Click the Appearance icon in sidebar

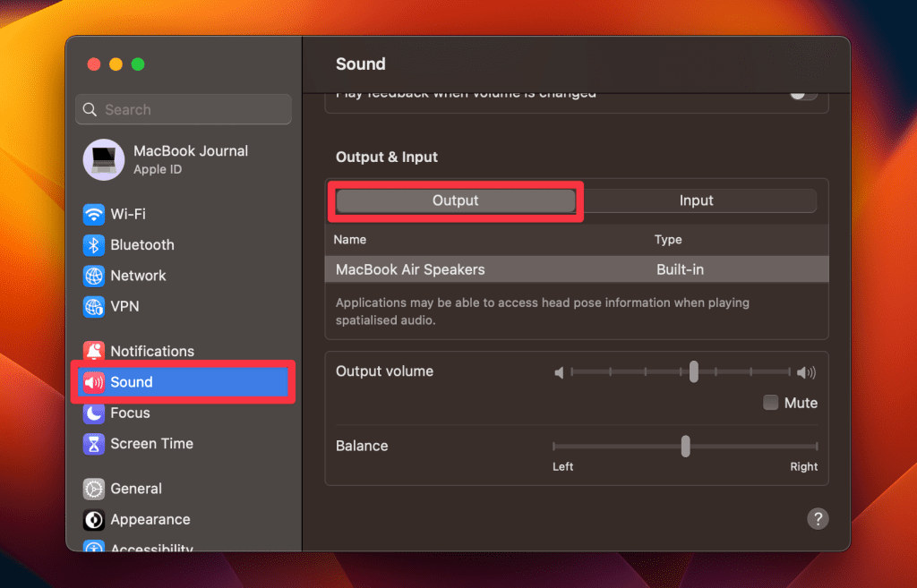point(94,520)
